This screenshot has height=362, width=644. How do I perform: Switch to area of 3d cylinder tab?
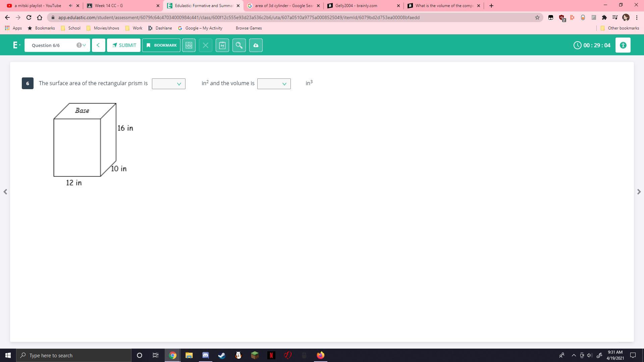click(x=282, y=6)
